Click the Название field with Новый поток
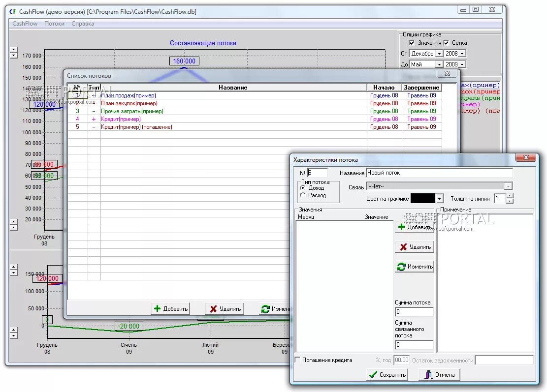 439,173
